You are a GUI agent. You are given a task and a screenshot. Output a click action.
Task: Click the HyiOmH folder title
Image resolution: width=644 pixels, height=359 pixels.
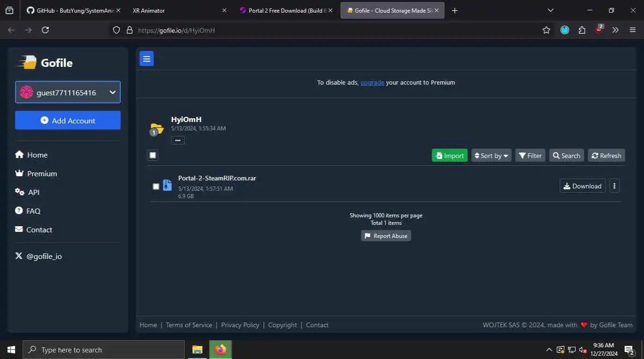(186, 120)
